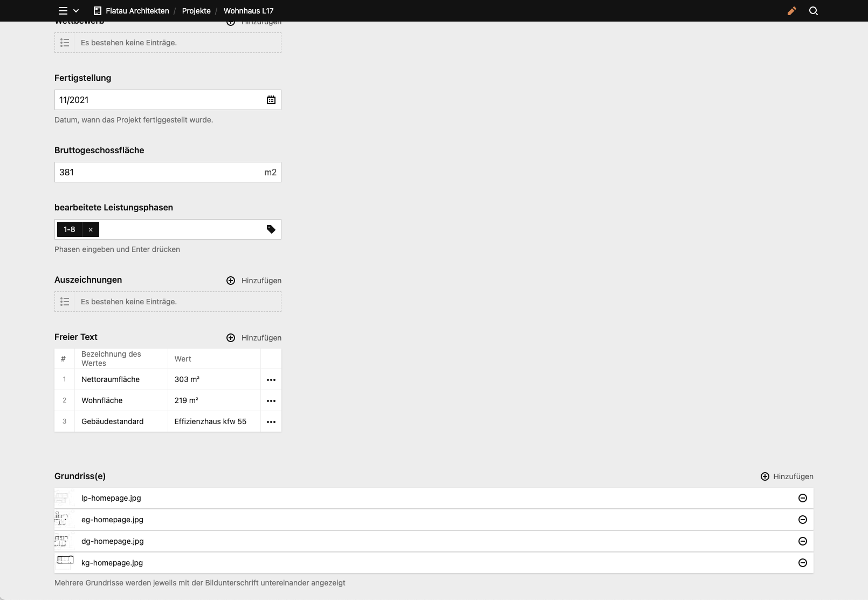Open search via the magnifier icon

(x=814, y=11)
